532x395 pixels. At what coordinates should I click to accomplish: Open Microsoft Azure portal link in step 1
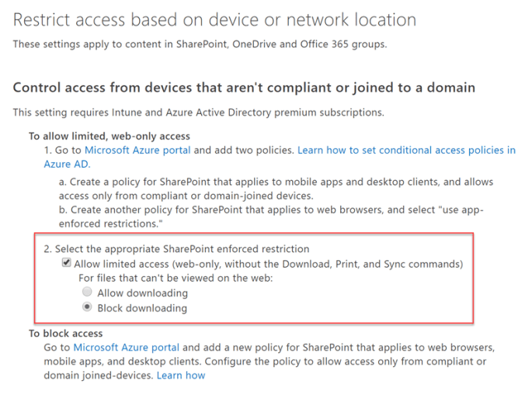point(137,150)
